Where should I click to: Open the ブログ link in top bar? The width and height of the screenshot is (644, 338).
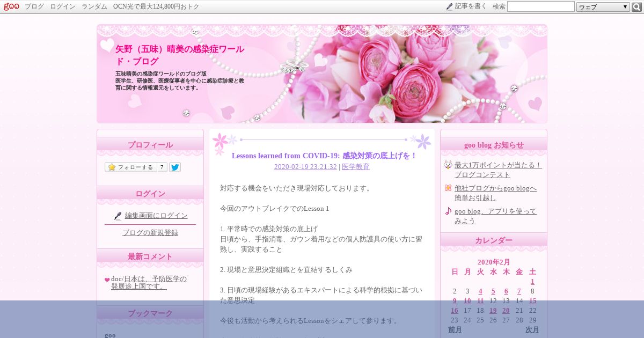coord(34,6)
